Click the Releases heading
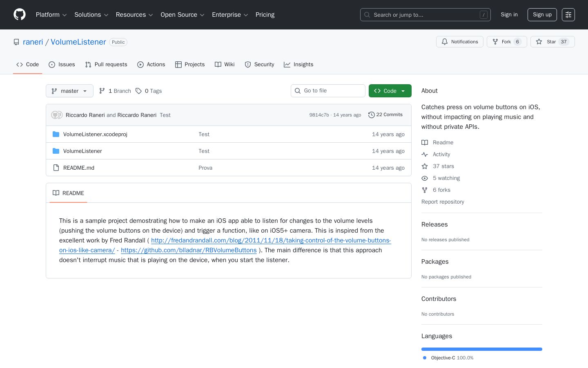This screenshot has width=588, height=368. pyautogui.click(x=434, y=224)
